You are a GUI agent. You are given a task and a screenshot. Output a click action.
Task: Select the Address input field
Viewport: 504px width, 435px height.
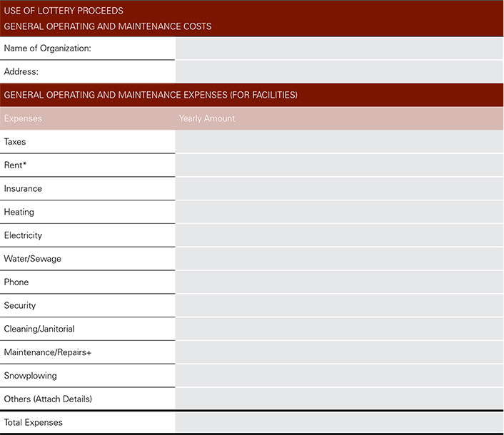(339, 71)
